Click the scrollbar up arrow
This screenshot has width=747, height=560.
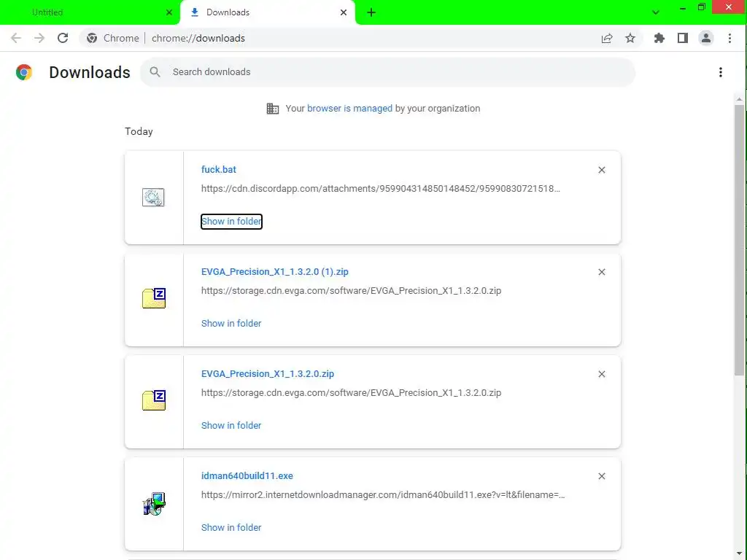739,99
